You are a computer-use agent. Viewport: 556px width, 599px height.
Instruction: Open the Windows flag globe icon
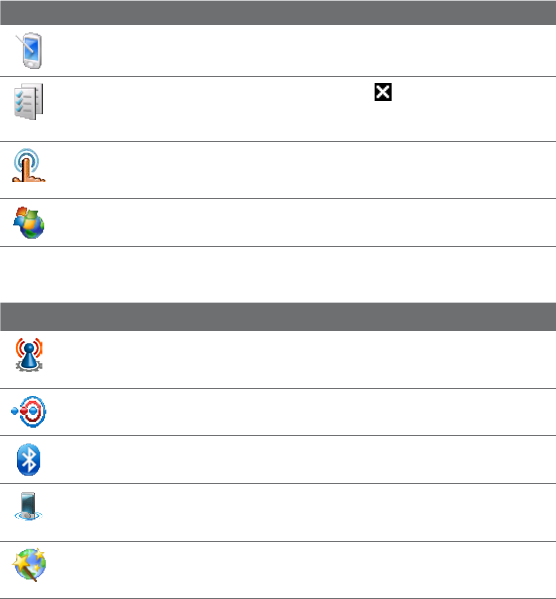[29, 223]
